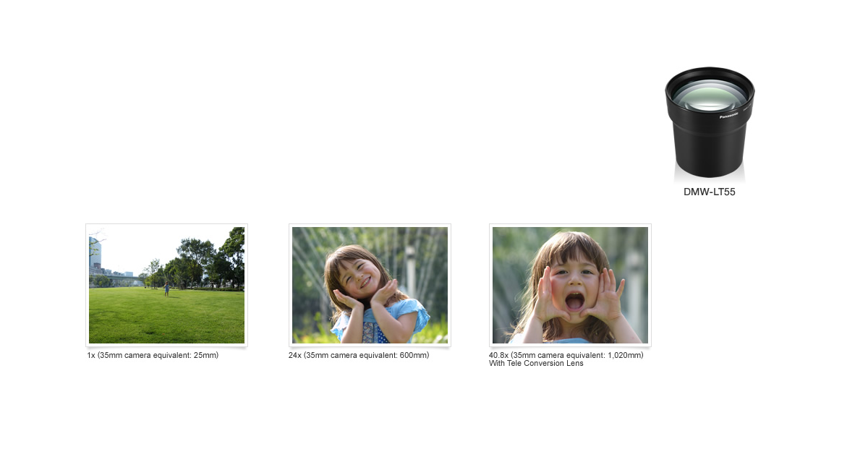The width and height of the screenshot is (868, 470).
Task: Select the DMW-LT55 product label
Action: tap(710, 192)
